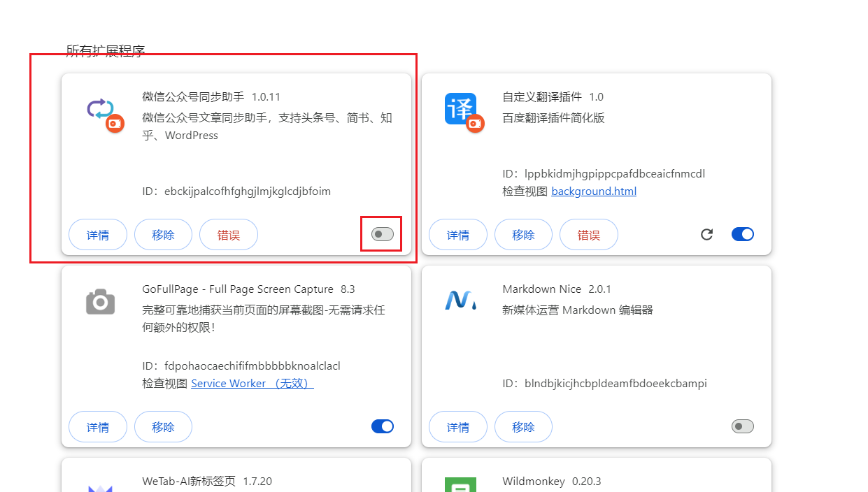Click the ID lppbkidmjhgpippcpafdbceaicfnmcdl text
Screen dimensions: 868x492
pyautogui.click(x=604, y=173)
